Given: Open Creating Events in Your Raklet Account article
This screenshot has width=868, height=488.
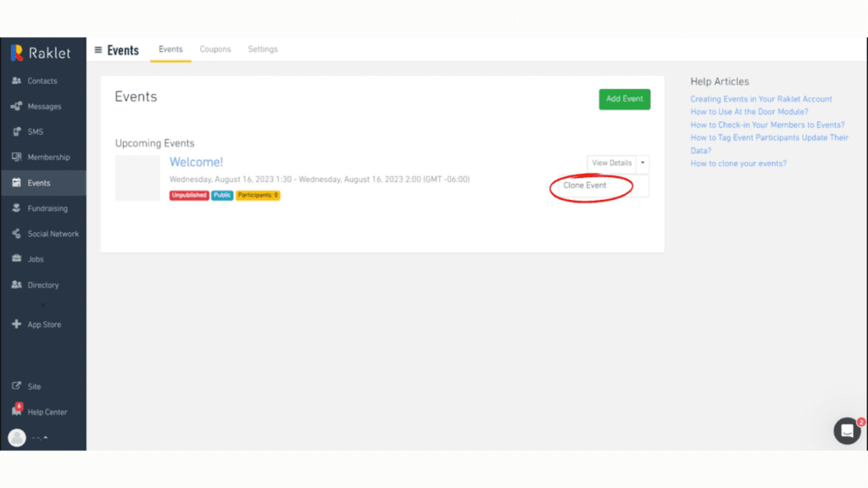Looking at the screenshot, I should [x=761, y=99].
